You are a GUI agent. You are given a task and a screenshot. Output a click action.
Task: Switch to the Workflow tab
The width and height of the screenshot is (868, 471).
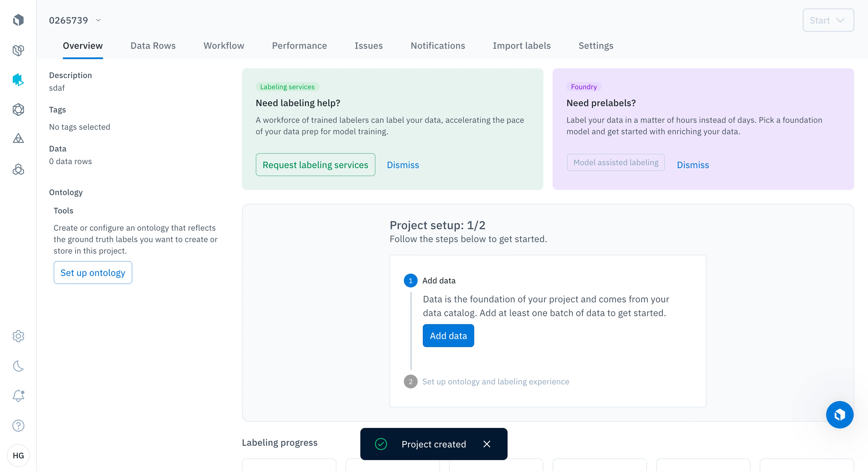point(224,45)
